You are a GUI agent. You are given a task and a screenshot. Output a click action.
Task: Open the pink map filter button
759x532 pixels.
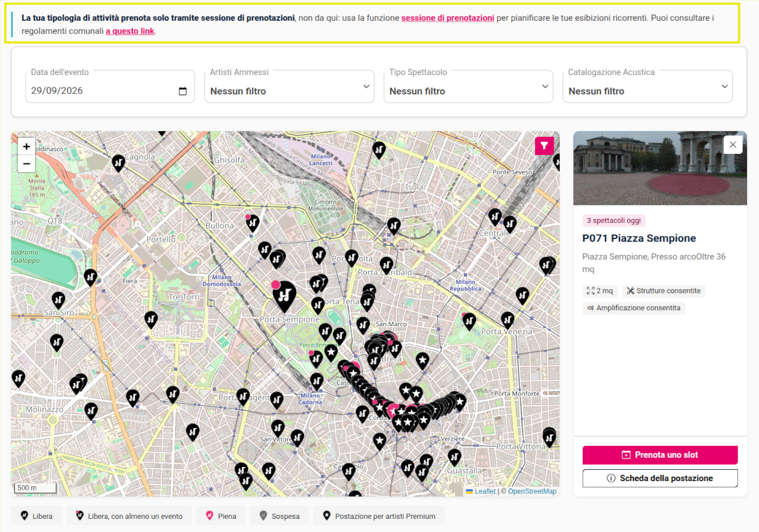(544, 146)
